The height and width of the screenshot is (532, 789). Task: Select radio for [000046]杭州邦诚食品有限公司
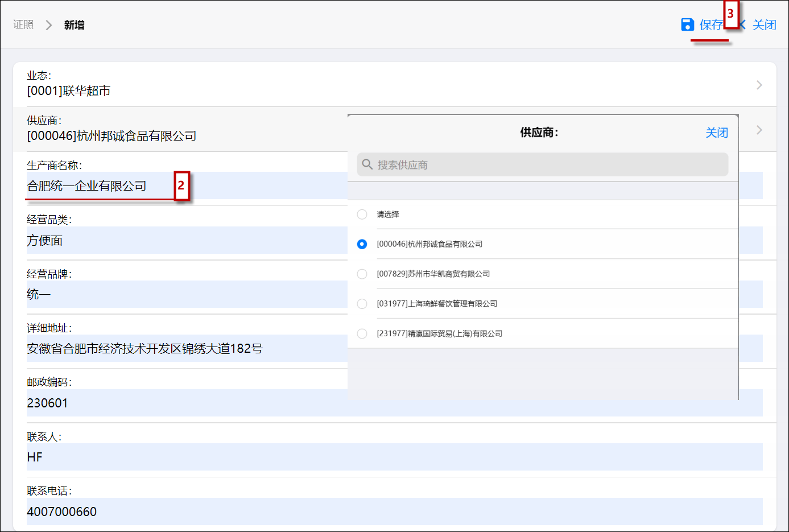[362, 244]
